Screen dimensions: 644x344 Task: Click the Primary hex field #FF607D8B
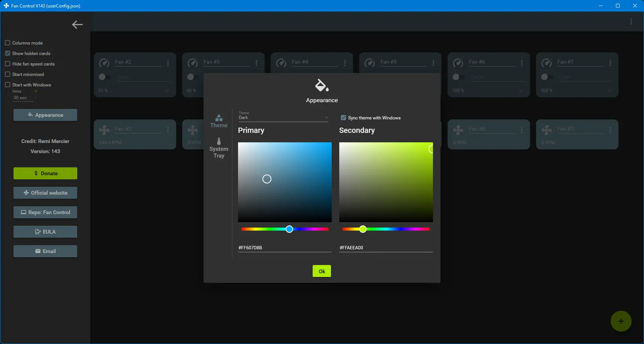pos(285,247)
